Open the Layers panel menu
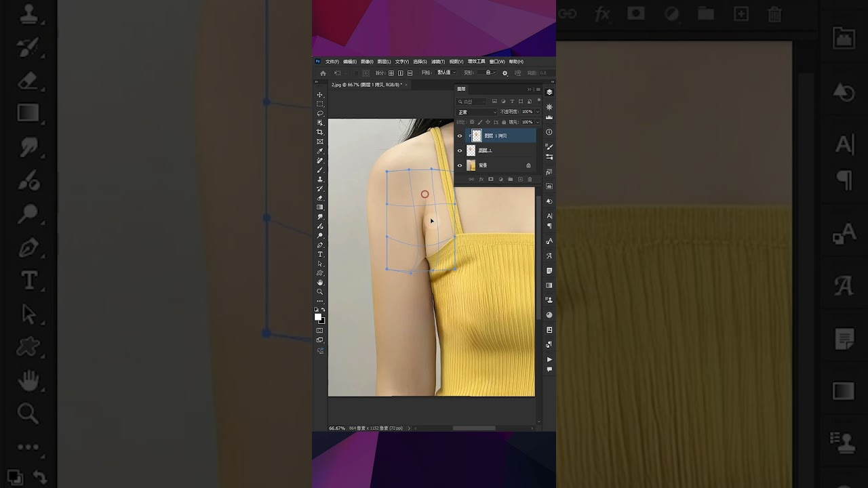The height and width of the screenshot is (488, 868). 538,89
